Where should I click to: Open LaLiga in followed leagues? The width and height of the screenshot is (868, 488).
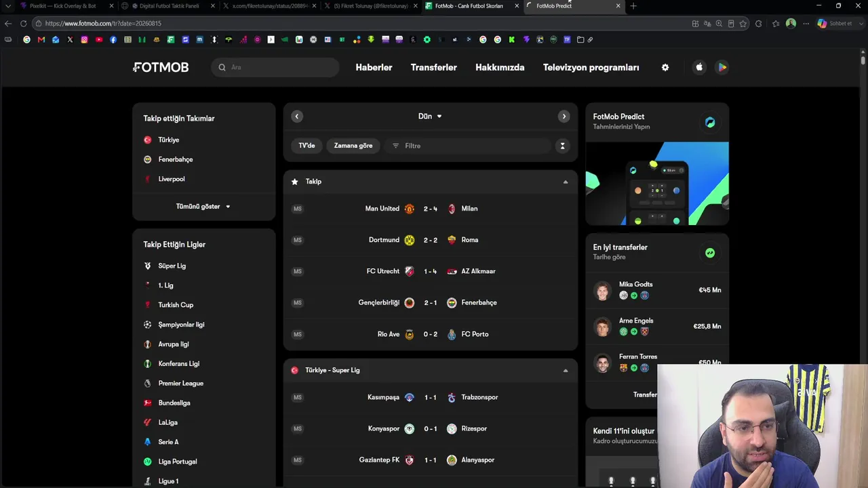168,422
